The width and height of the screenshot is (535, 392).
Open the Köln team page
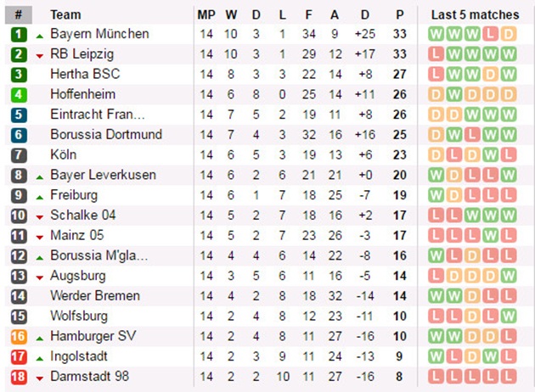(63, 154)
